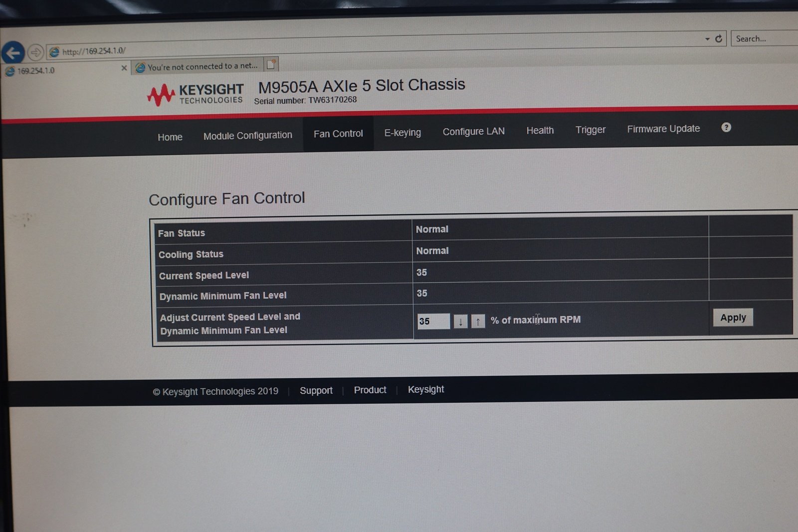Click the Dynamic Minimum Fan Level value 35
798x532 pixels.
coord(422,293)
